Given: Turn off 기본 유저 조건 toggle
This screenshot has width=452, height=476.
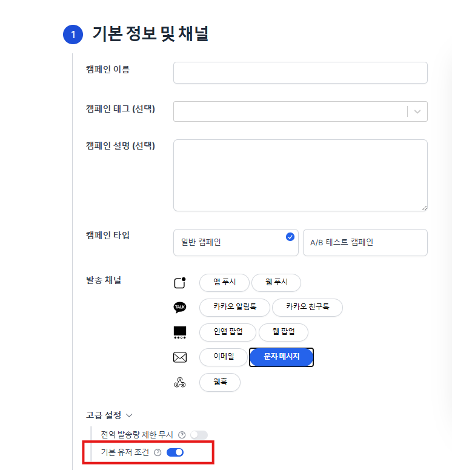Looking at the screenshot, I should click(x=175, y=452).
